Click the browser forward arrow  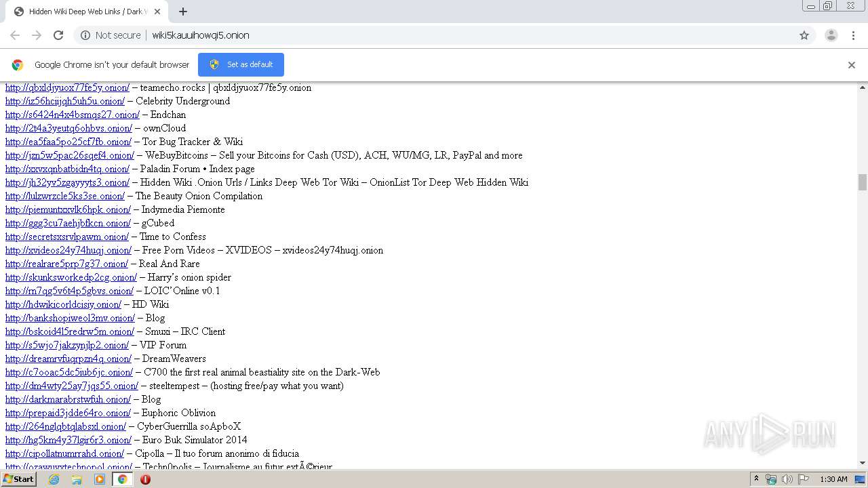click(37, 35)
